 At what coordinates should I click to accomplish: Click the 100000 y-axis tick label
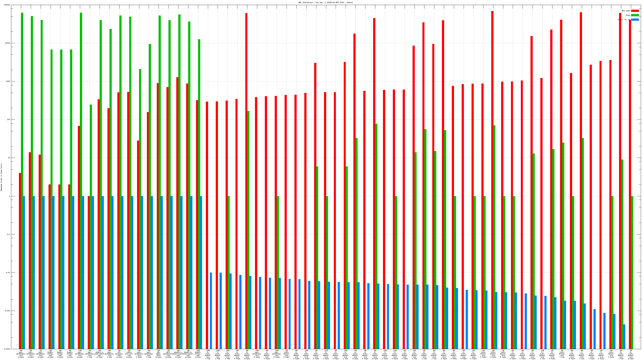pos(7,5)
